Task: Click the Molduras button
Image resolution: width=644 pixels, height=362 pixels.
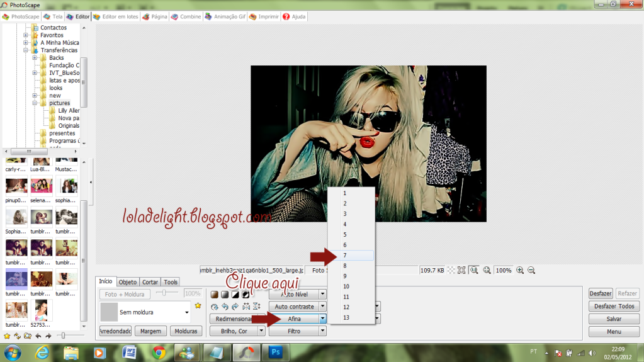Action: coord(186,331)
